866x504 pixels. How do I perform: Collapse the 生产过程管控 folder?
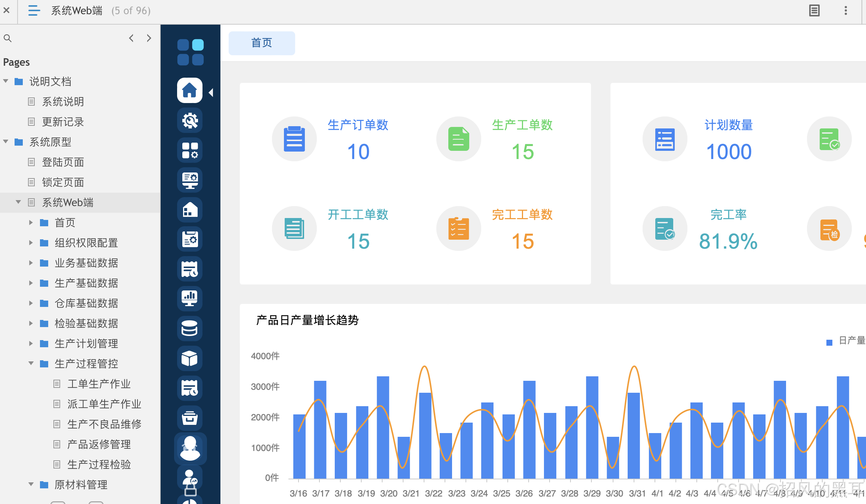click(x=31, y=363)
